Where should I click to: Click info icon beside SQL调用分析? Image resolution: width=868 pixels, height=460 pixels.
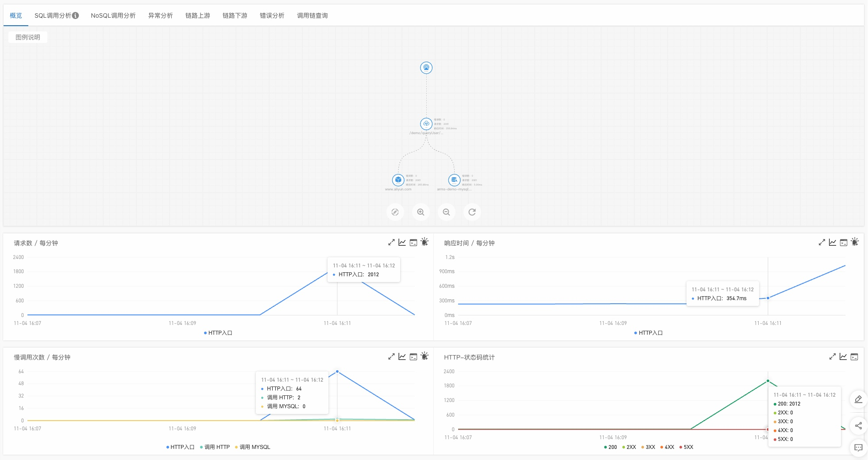tap(76, 15)
